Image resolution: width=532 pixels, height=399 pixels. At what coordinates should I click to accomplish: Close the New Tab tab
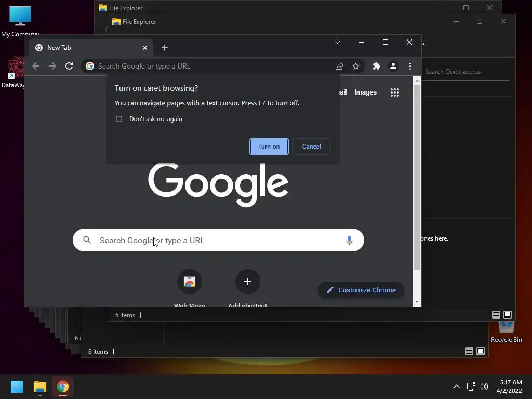tap(145, 48)
